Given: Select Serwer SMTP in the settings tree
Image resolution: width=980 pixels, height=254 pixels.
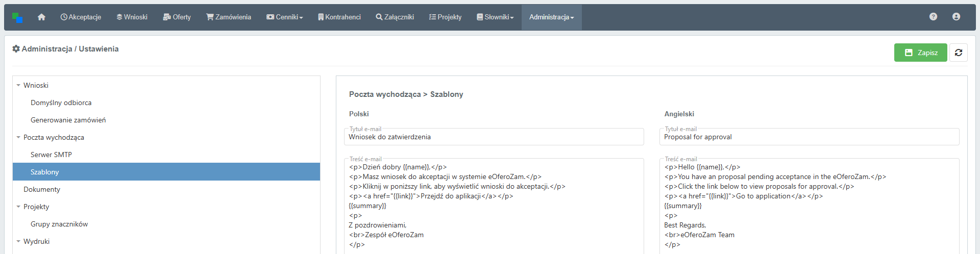Looking at the screenshot, I should point(51,155).
